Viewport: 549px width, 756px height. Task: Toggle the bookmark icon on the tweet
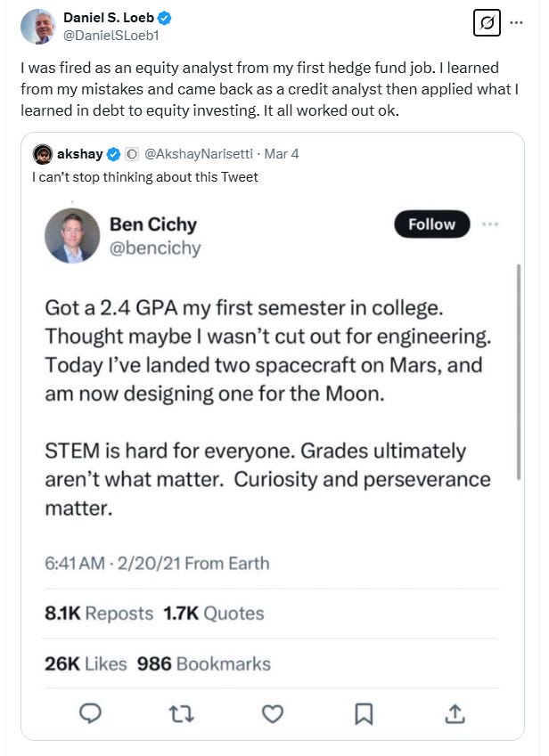click(364, 713)
